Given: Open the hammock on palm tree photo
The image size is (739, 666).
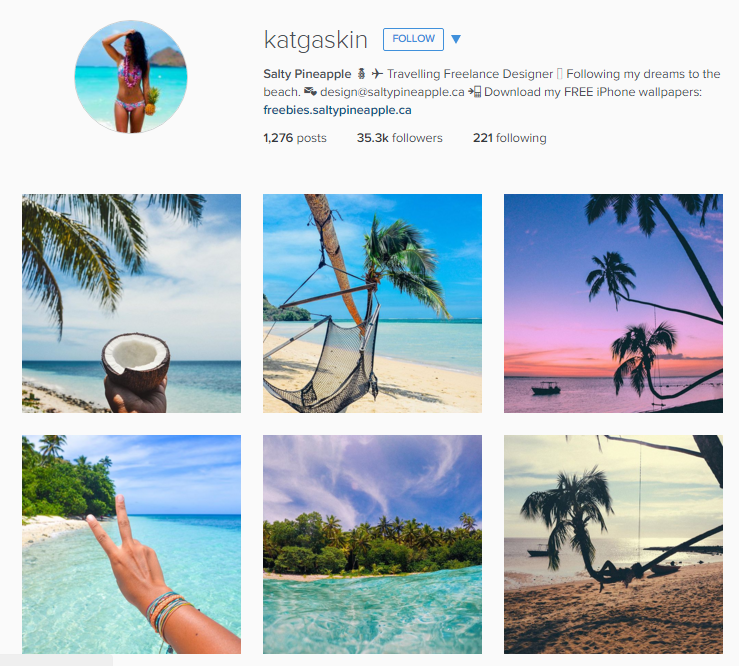Looking at the screenshot, I should (372, 304).
